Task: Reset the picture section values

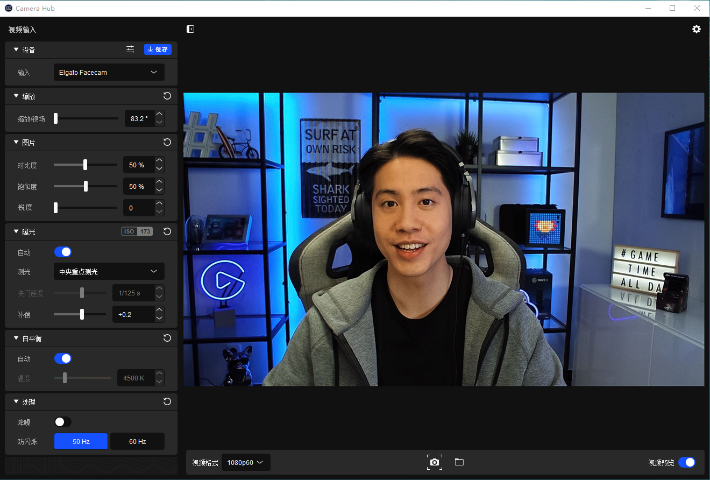Action: point(166,142)
